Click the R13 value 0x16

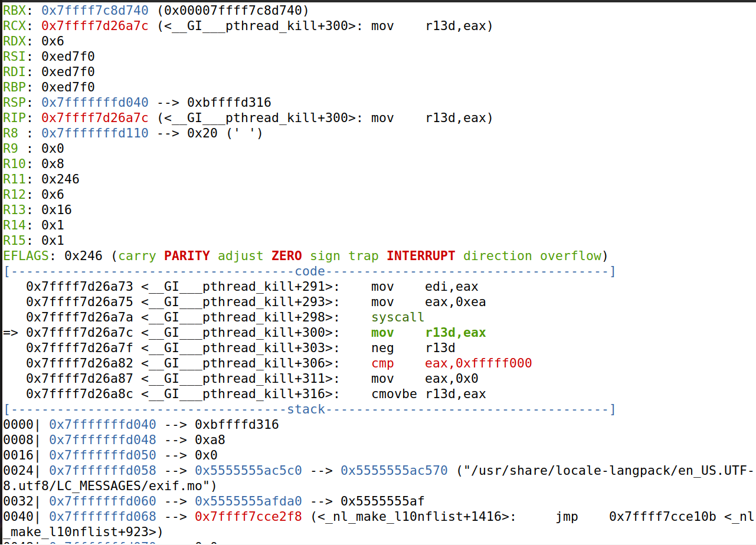[x=57, y=210]
